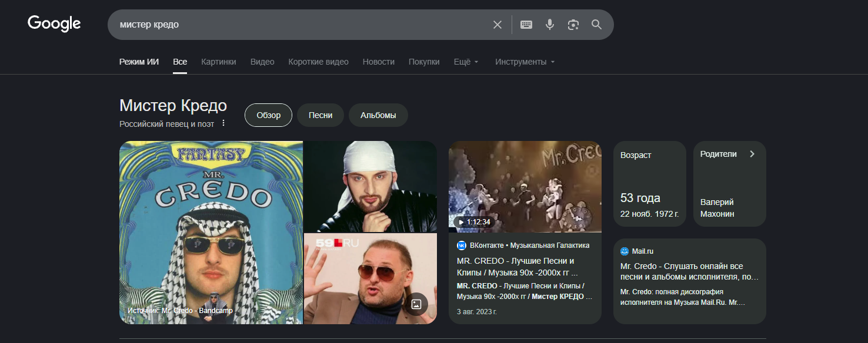Screen dimensions: 868x343
Task: Open Mail.ru link 'Mr. Credo - Слушать онлайн'
Action: (689, 271)
